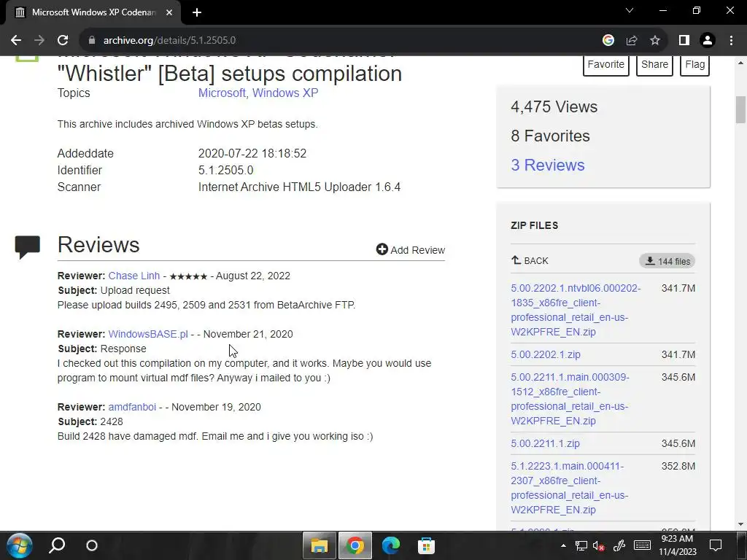Click the Share button
This screenshot has width=747, height=560.
click(654, 64)
